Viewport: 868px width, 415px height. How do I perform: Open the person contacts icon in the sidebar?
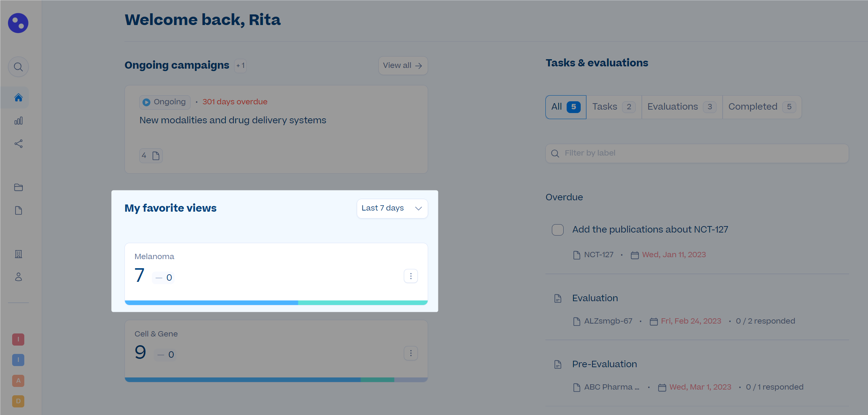click(x=18, y=277)
